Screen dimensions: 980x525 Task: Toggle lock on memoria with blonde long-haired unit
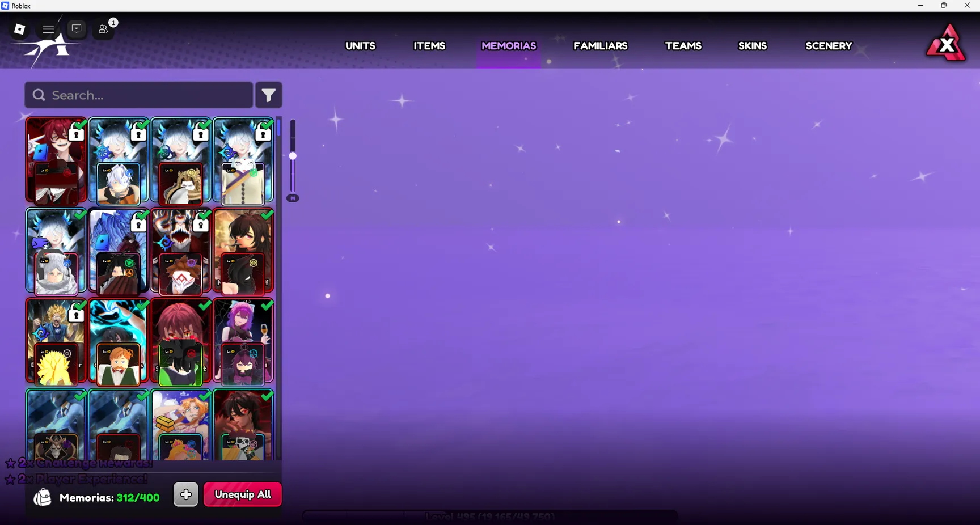[201, 134]
